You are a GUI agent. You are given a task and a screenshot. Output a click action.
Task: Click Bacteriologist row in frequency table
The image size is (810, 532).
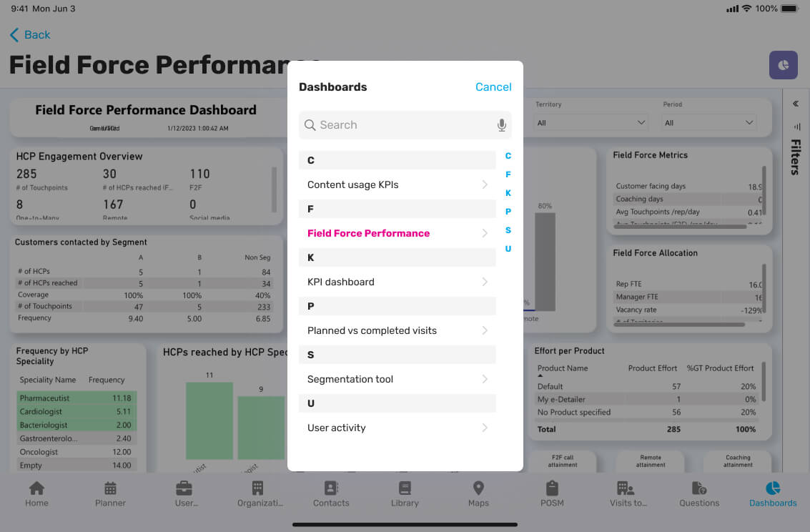point(76,425)
